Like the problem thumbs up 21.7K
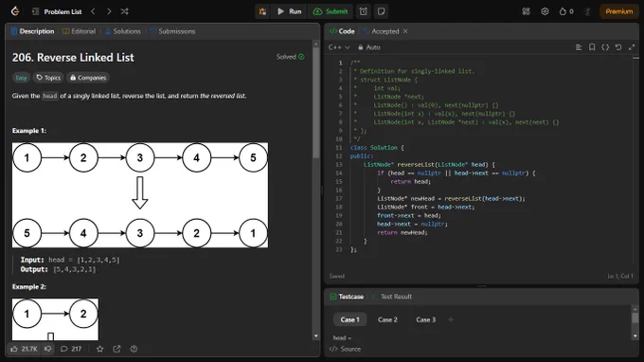 [25, 349]
